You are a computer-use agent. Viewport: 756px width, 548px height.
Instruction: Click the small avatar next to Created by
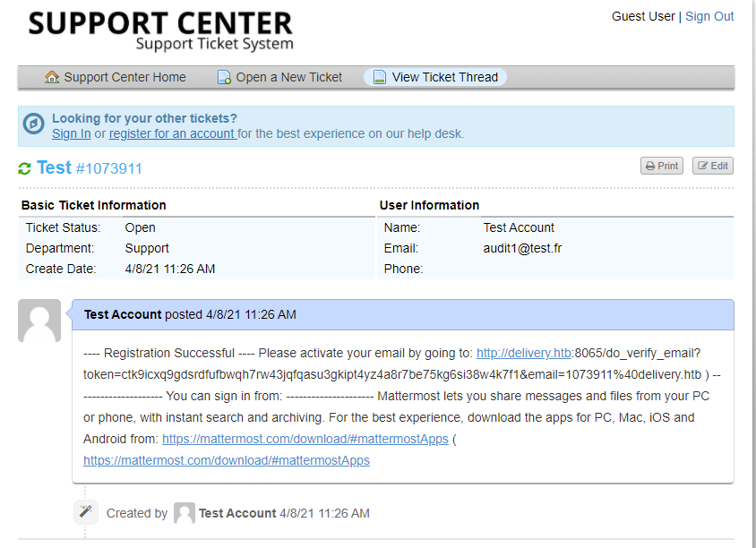coord(185,513)
